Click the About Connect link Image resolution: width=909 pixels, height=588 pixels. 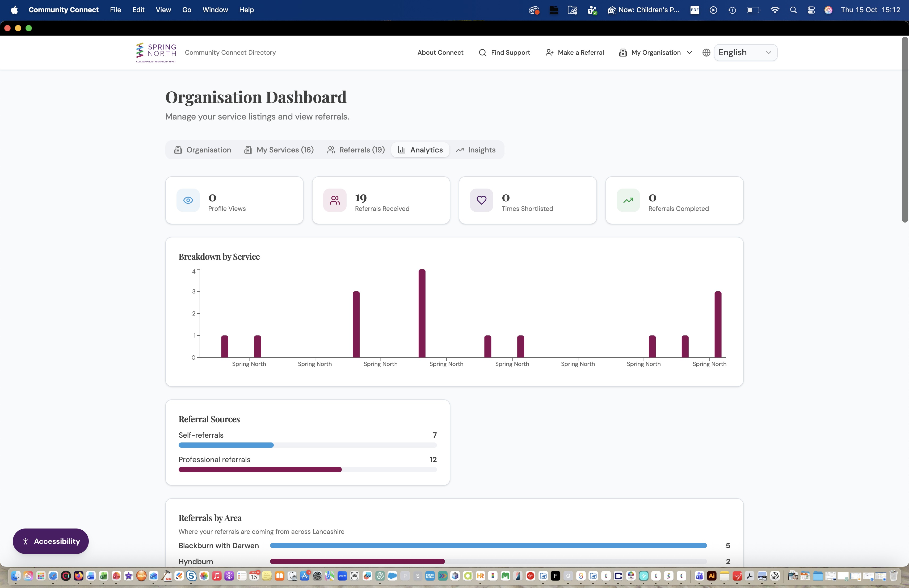pos(440,53)
